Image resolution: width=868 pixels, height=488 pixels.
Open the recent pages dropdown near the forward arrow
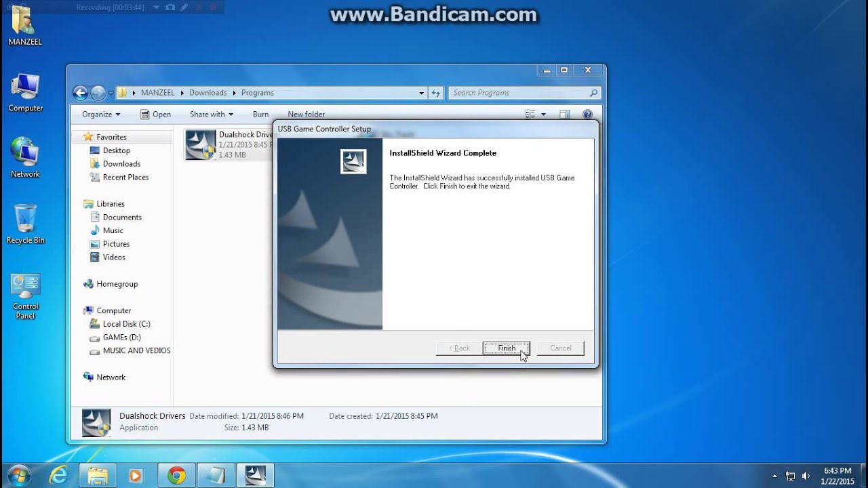coord(111,93)
